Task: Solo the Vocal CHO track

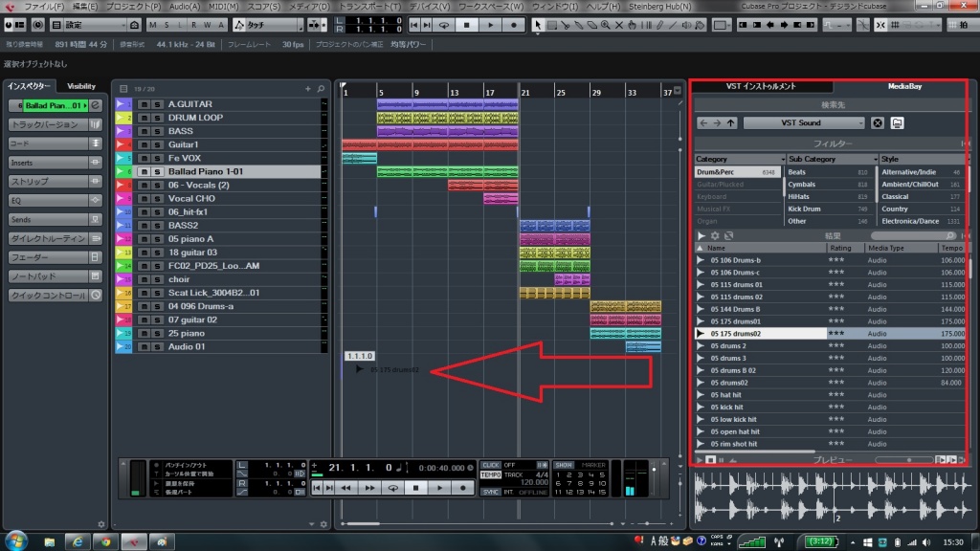Action: tap(156, 198)
